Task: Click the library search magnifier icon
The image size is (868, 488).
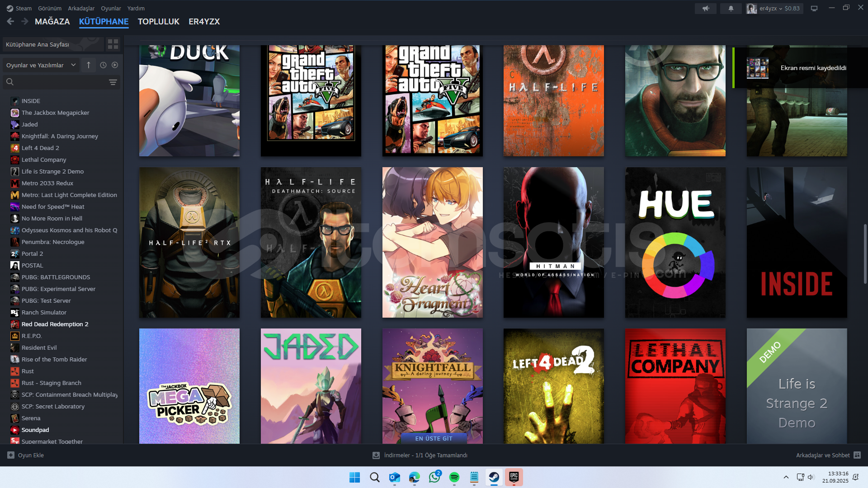Action: point(10,82)
